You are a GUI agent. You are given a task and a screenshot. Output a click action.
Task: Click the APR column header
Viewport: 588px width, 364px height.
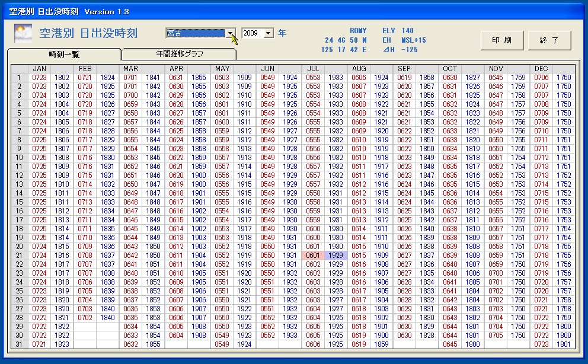pyautogui.click(x=176, y=69)
